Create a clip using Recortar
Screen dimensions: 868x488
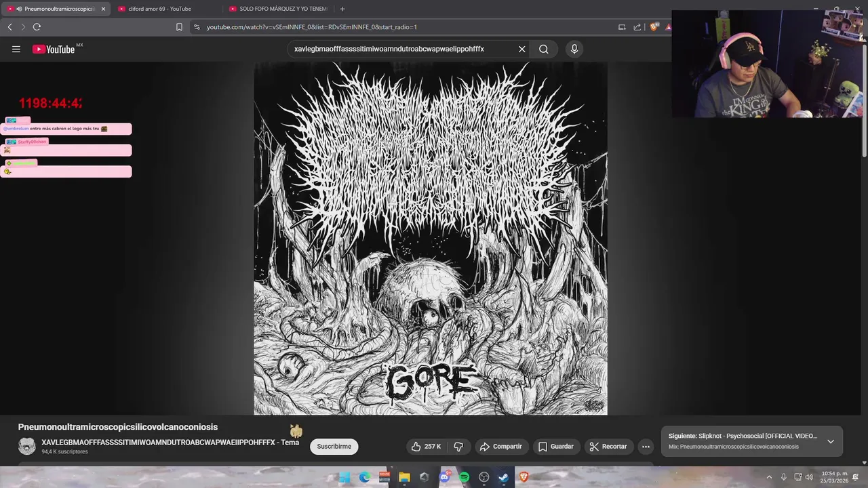click(608, 447)
